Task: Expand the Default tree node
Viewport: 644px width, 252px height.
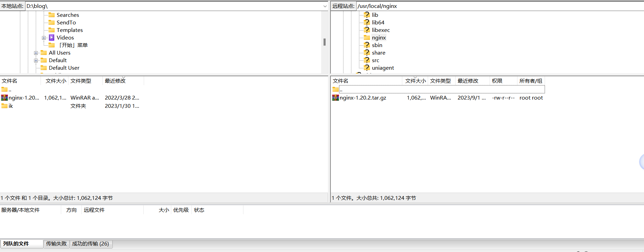Action: (36, 60)
